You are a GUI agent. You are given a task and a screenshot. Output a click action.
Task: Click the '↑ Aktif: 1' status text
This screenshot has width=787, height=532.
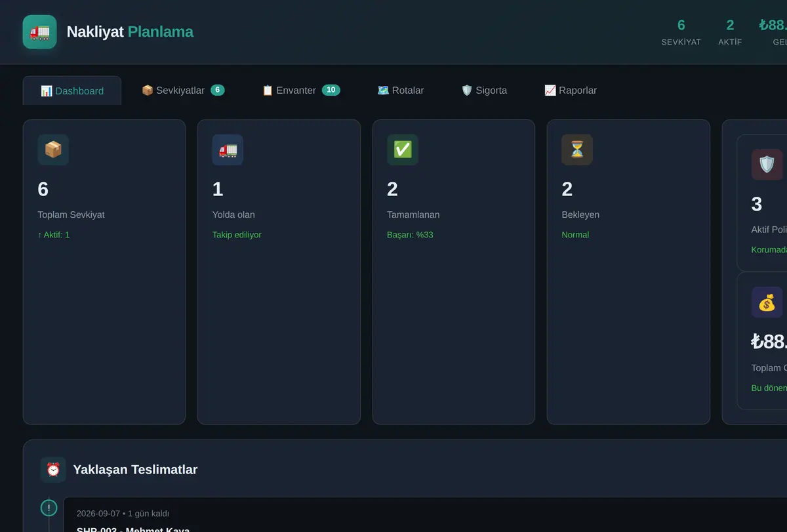(54, 234)
